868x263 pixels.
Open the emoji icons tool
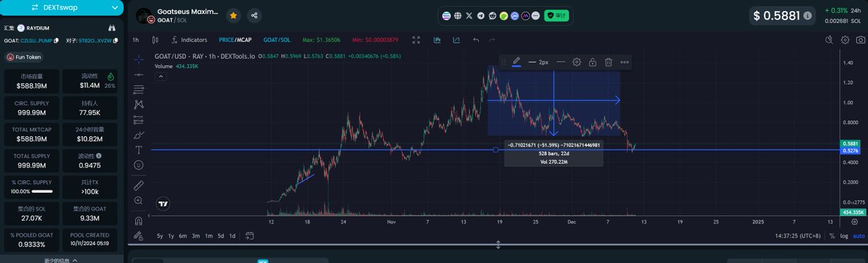[x=139, y=165]
